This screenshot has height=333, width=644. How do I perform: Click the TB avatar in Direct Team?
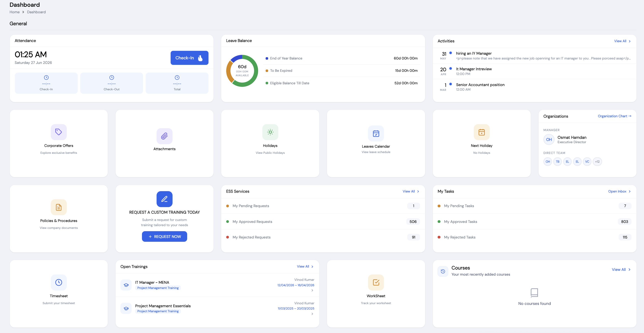(557, 162)
